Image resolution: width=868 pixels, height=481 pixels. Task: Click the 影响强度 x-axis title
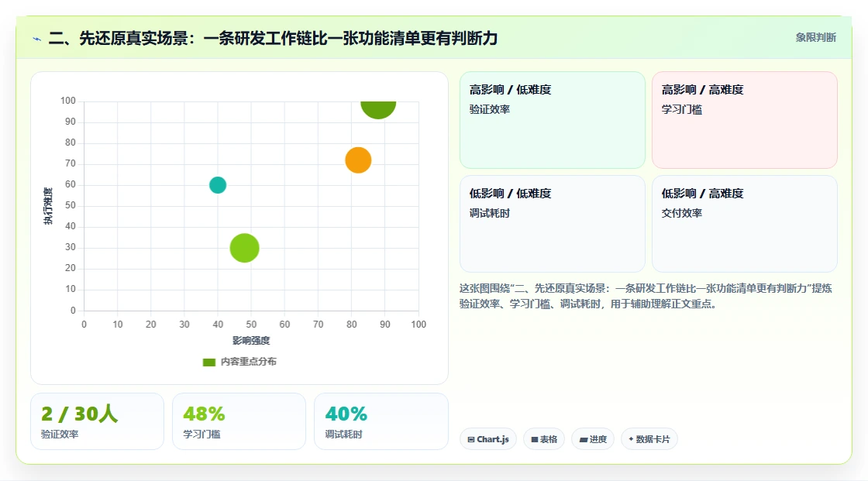[x=251, y=340]
